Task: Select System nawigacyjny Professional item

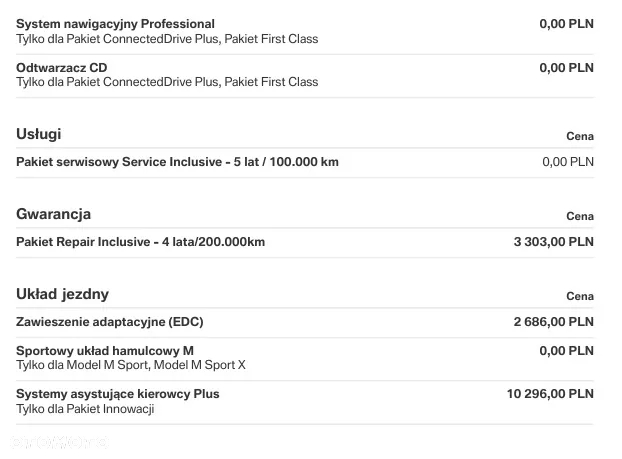Action: [x=305, y=31]
